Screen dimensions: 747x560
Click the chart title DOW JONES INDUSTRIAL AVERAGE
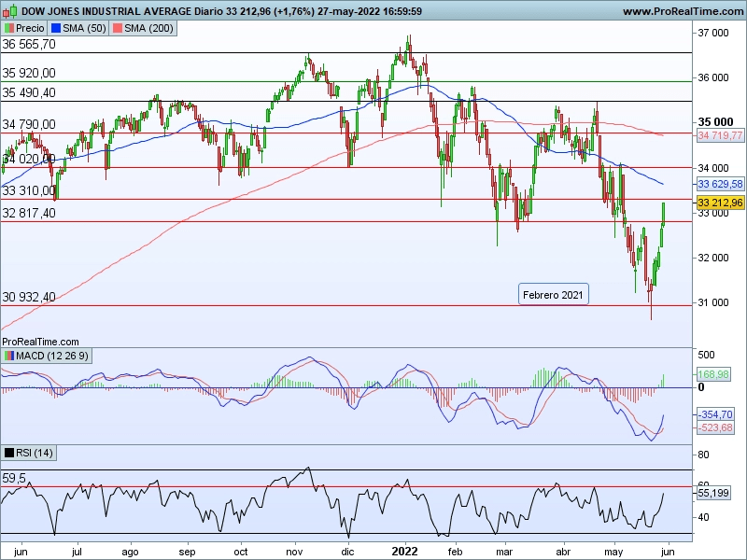[106, 11]
